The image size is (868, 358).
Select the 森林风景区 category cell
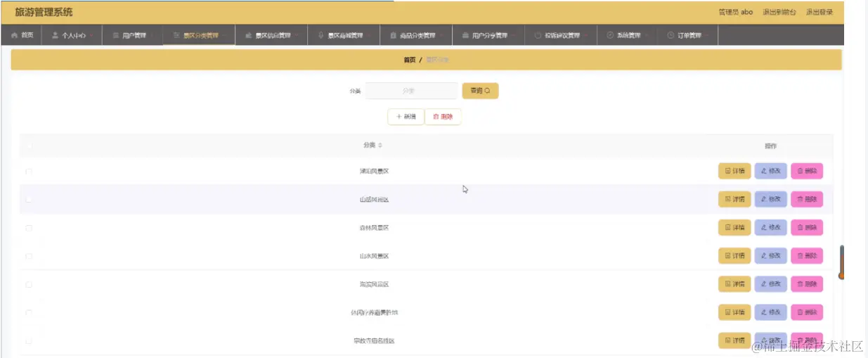pyautogui.click(x=374, y=228)
